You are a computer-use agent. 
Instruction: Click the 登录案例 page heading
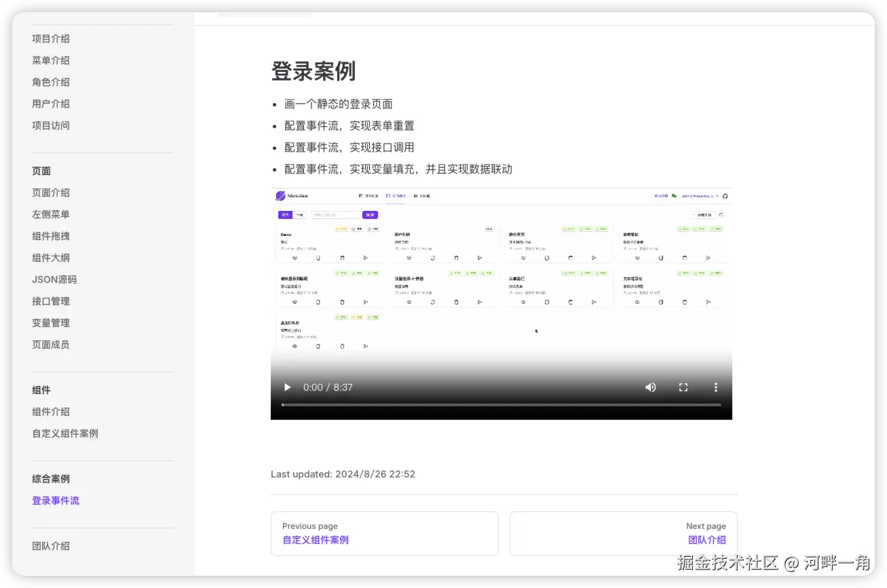314,71
